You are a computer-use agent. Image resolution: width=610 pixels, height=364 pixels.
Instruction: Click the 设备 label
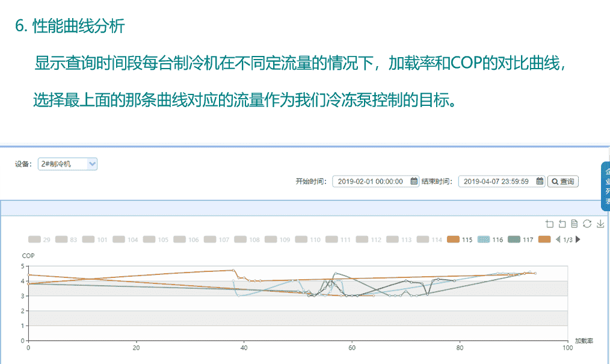point(23,164)
